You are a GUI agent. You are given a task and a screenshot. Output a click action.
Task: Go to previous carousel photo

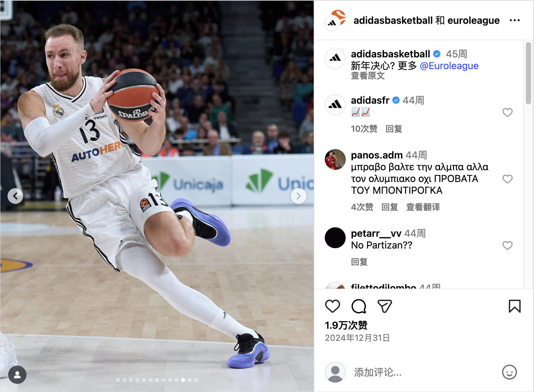click(x=15, y=196)
